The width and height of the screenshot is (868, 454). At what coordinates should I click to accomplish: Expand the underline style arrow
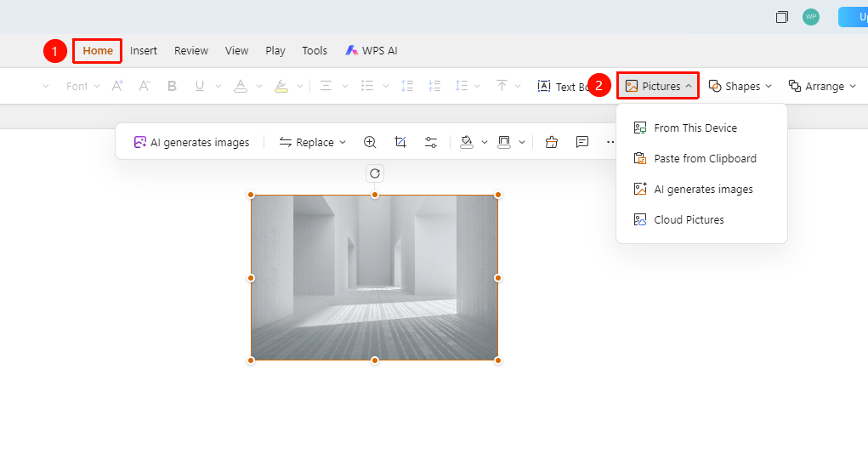218,87
